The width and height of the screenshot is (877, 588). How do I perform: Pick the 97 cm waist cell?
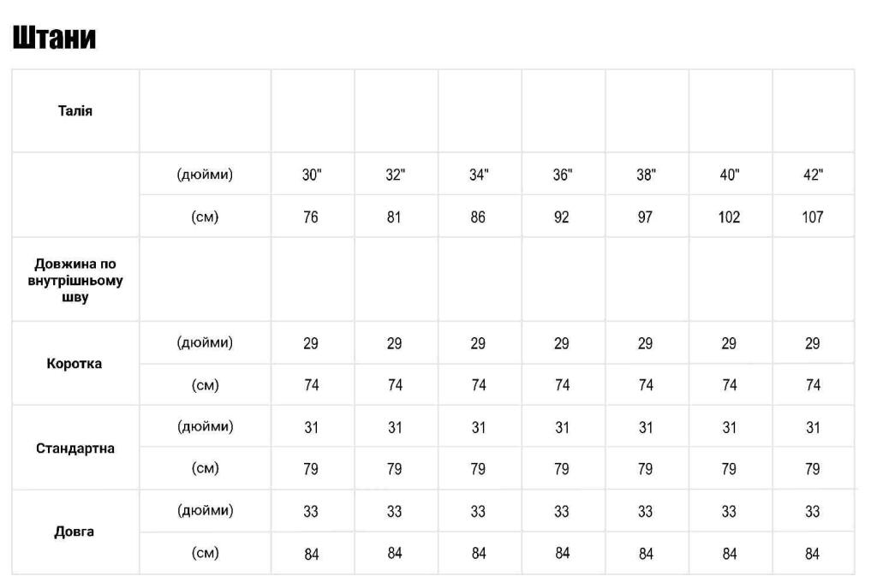[645, 217]
